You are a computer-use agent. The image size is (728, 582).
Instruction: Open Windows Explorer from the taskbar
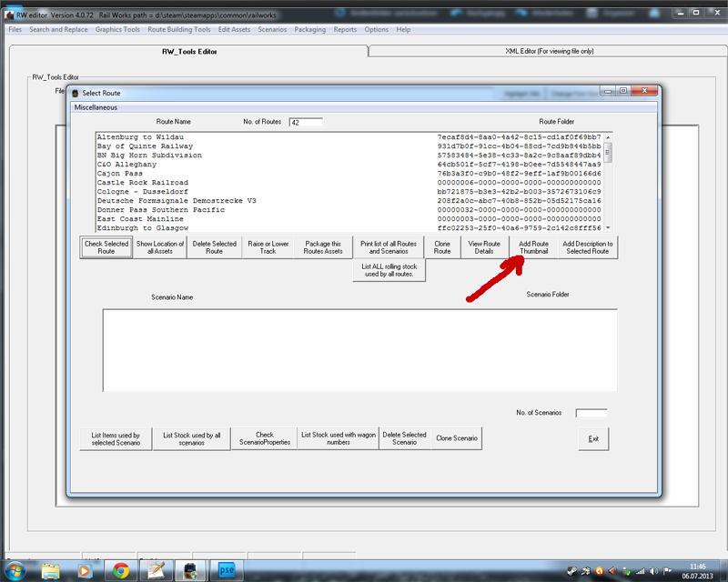[x=51, y=570]
